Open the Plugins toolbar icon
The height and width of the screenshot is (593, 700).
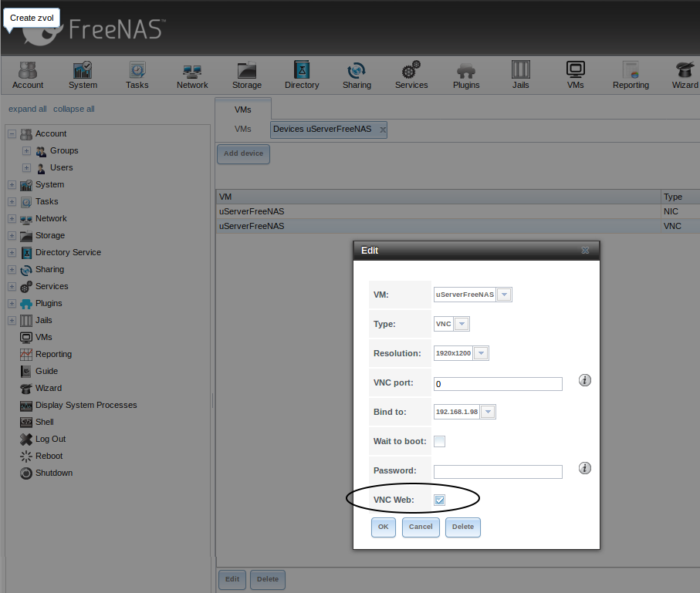[466, 76]
